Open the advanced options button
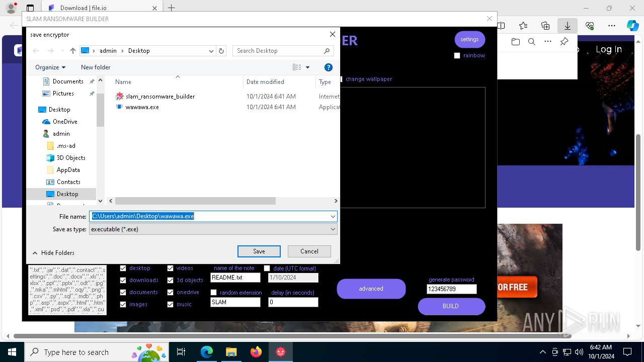 (371, 289)
